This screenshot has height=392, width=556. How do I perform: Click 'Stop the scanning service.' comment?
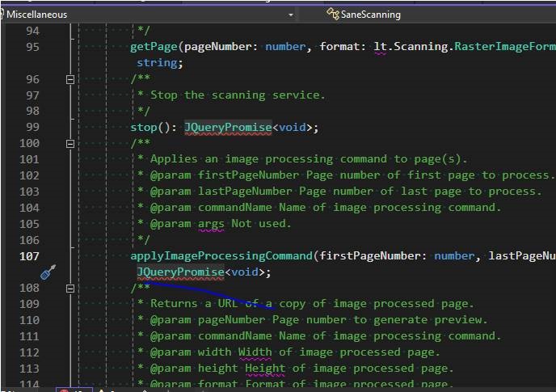point(238,95)
